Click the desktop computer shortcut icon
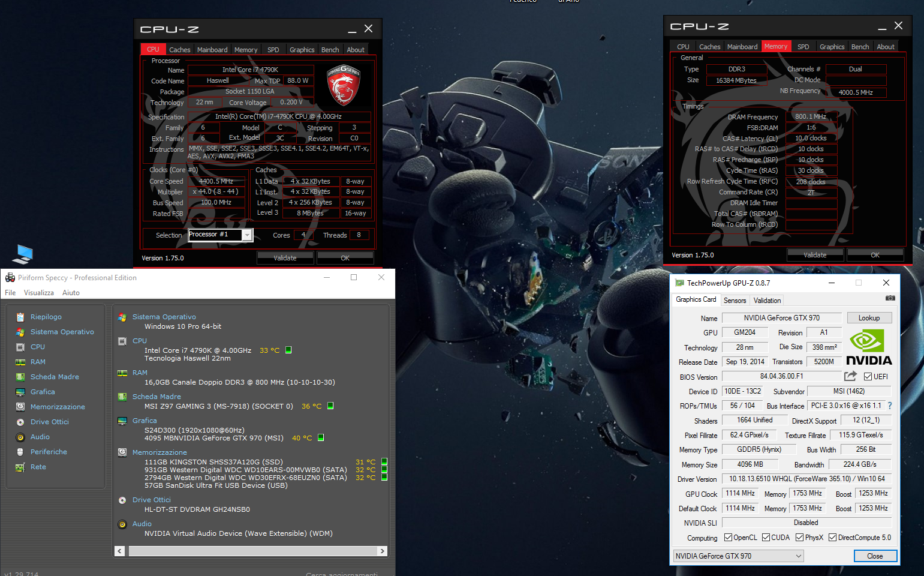The width and height of the screenshot is (924, 576). [x=23, y=254]
